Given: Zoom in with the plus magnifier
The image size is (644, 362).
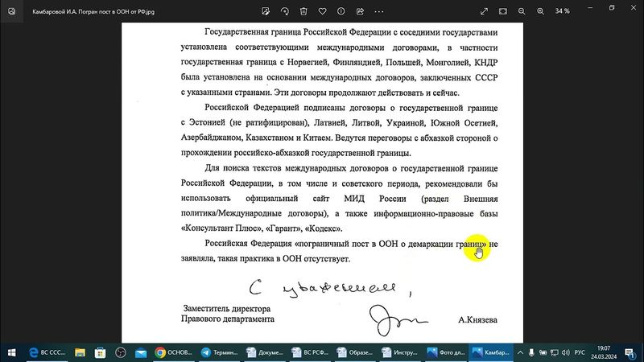Looking at the screenshot, I should 540,11.
